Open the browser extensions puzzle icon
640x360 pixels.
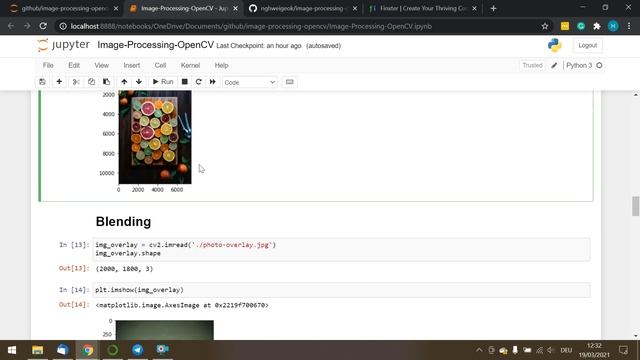(x=597, y=26)
